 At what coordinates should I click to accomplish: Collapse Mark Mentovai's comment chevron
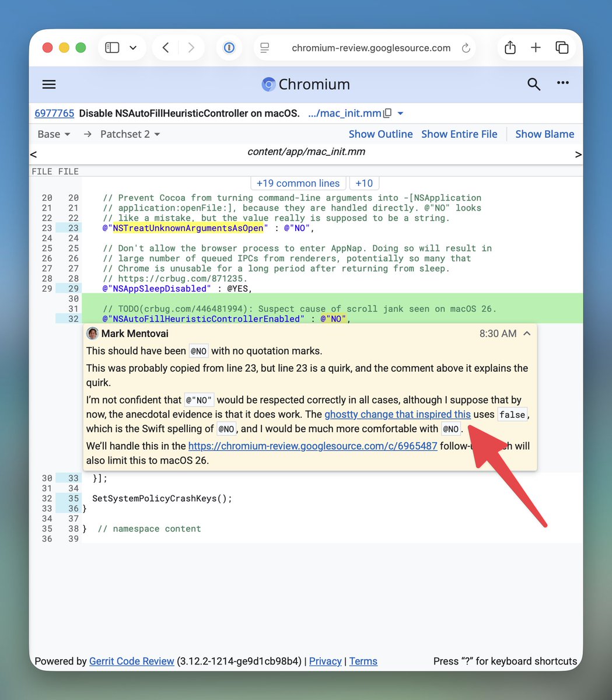click(527, 334)
